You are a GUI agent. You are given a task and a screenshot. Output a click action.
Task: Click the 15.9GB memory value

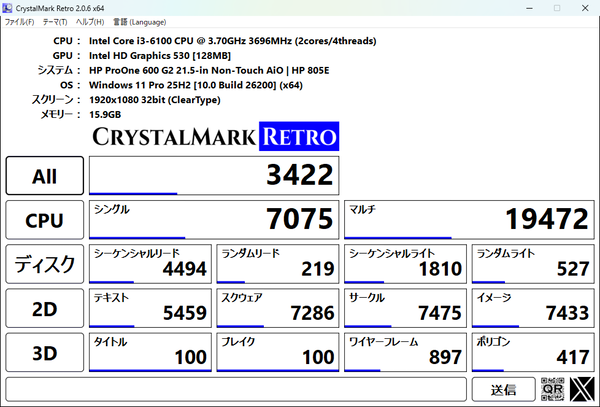click(x=105, y=114)
